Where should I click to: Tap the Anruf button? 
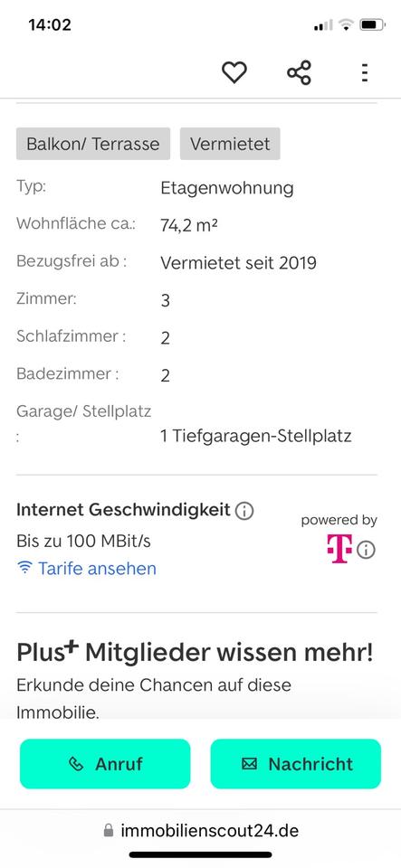105,764
